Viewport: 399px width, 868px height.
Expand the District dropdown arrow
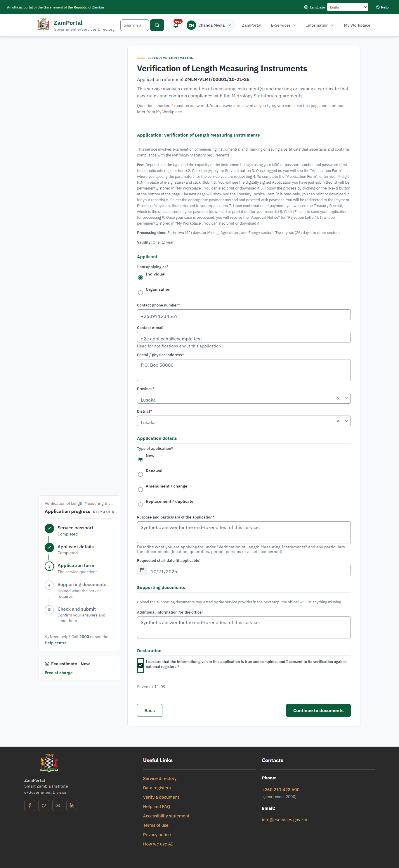pos(346,421)
